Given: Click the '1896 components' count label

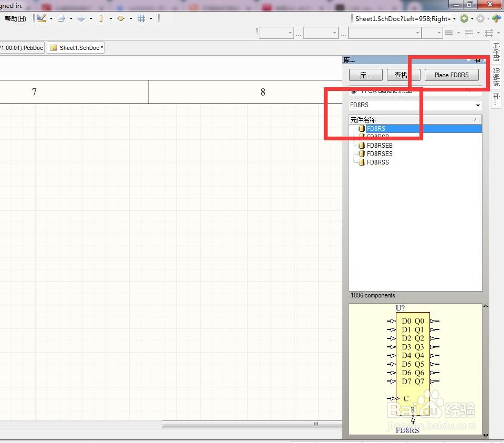Looking at the screenshot, I should click(x=373, y=295).
